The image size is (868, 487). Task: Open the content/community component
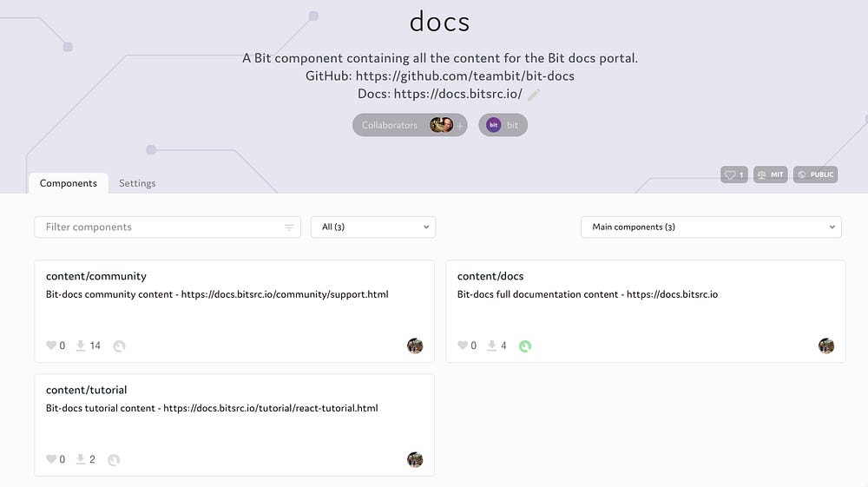click(x=96, y=276)
